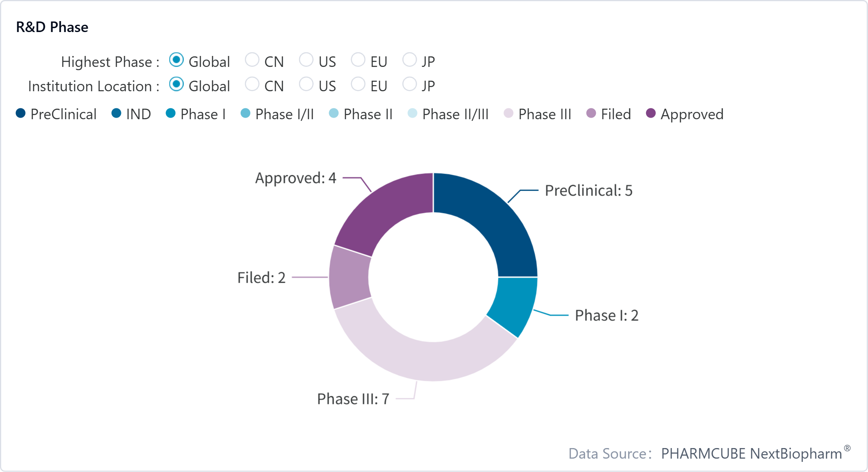
Task: Toggle Filed legend marker
Action: click(591, 114)
